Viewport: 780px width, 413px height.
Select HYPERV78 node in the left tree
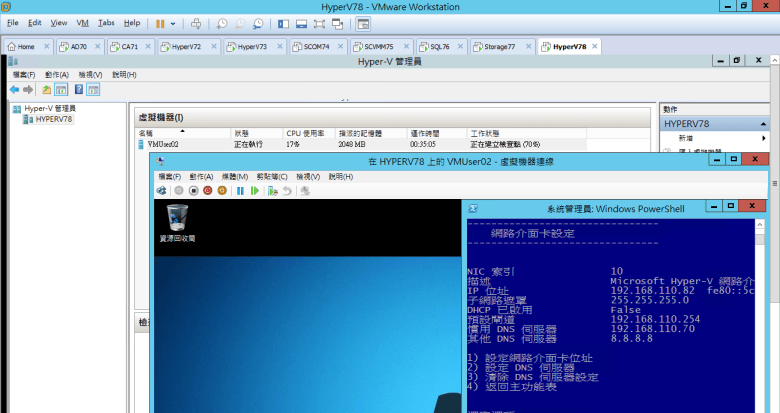[53, 119]
